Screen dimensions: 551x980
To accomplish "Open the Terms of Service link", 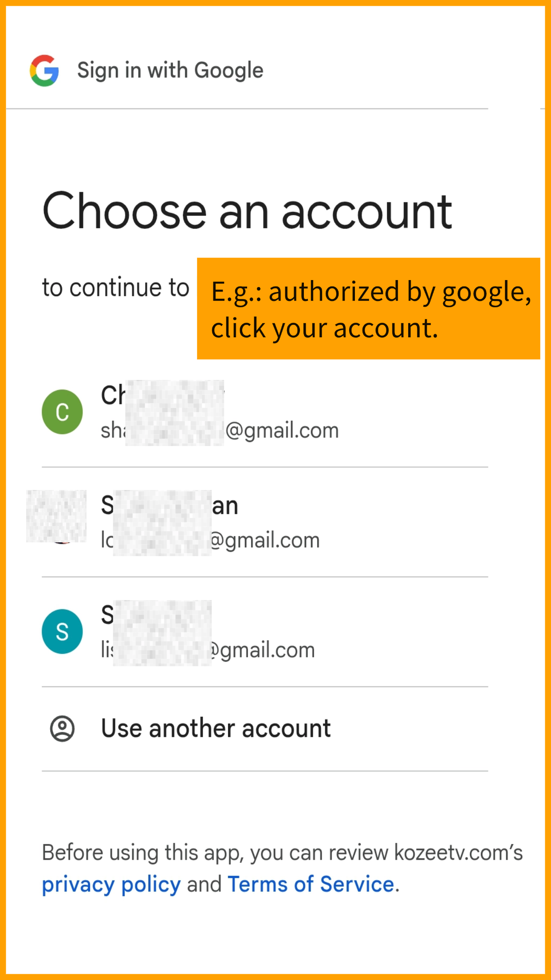I will point(311,884).
